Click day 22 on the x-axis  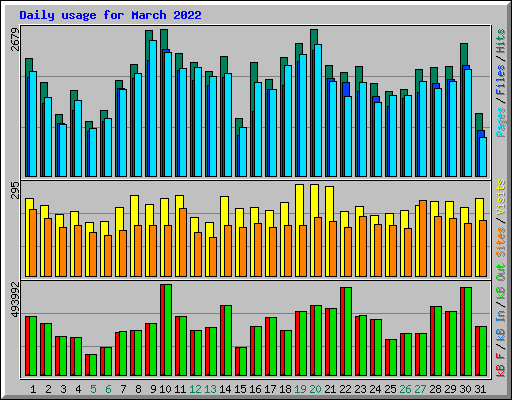tap(345, 389)
